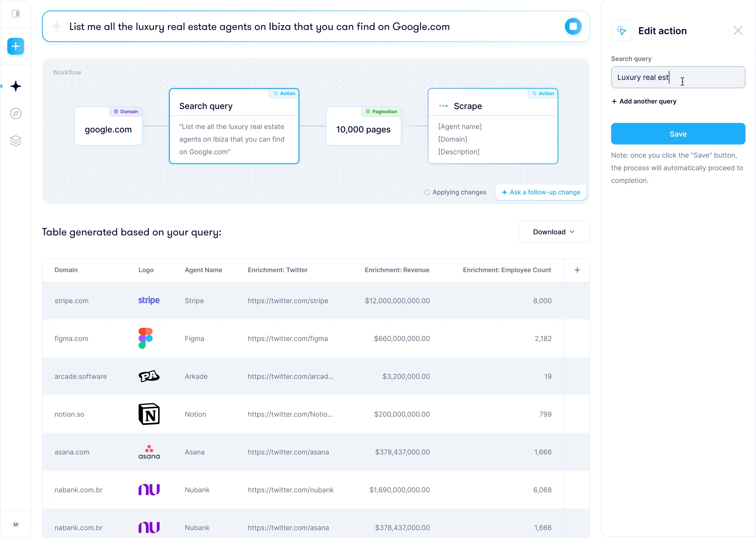Open https://twitter.com/figma link
The image size is (756, 538).
tap(288, 339)
